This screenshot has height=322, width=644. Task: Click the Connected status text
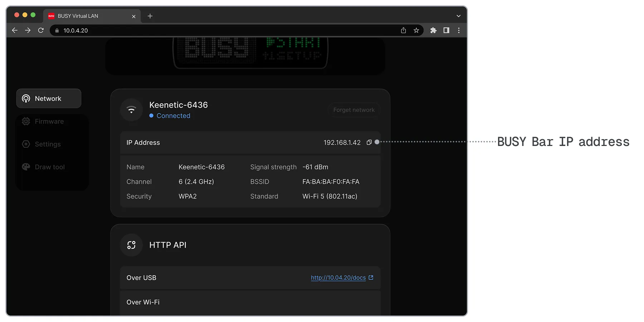coord(173,116)
